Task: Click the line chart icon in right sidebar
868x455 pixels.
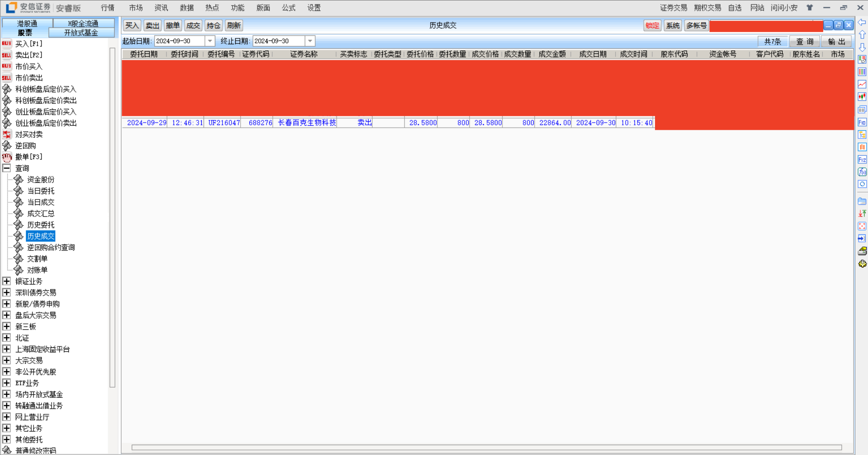Action: [862, 85]
